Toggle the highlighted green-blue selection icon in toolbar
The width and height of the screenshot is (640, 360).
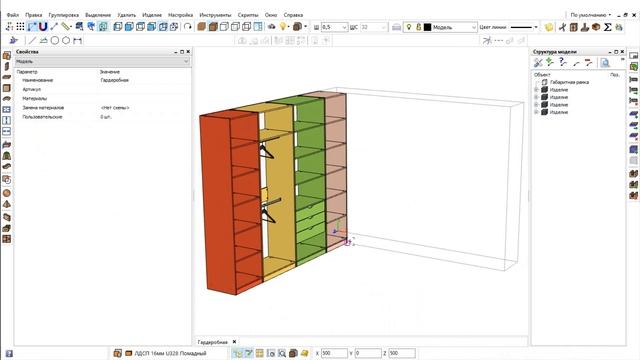(x=103, y=27)
